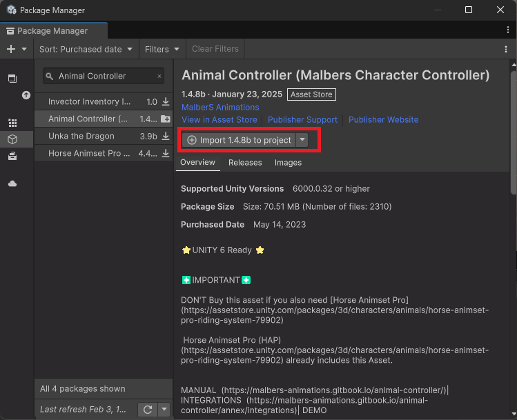Click the magnifier icon in the search box
Viewport: 517px width, 420px height.
50,77
